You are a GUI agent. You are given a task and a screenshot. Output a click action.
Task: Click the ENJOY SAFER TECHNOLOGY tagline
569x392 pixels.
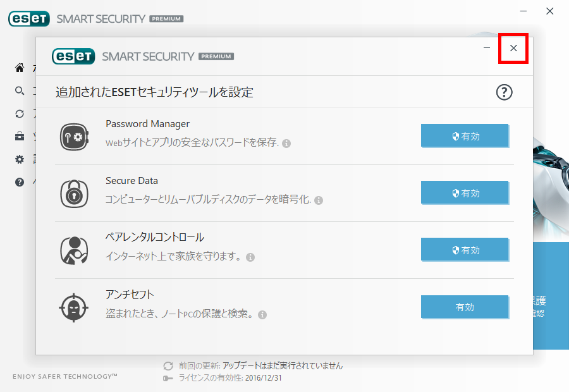click(65, 377)
